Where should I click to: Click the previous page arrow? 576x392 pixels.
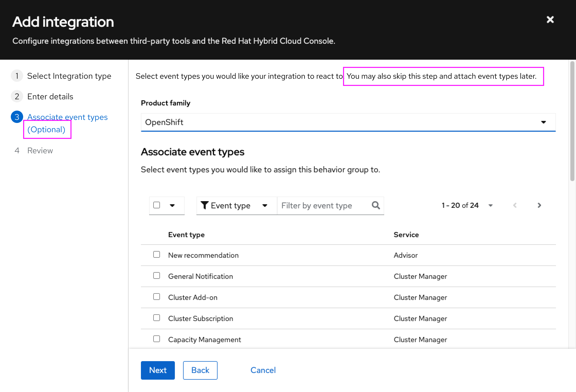pyautogui.click(x=515, y=205)
